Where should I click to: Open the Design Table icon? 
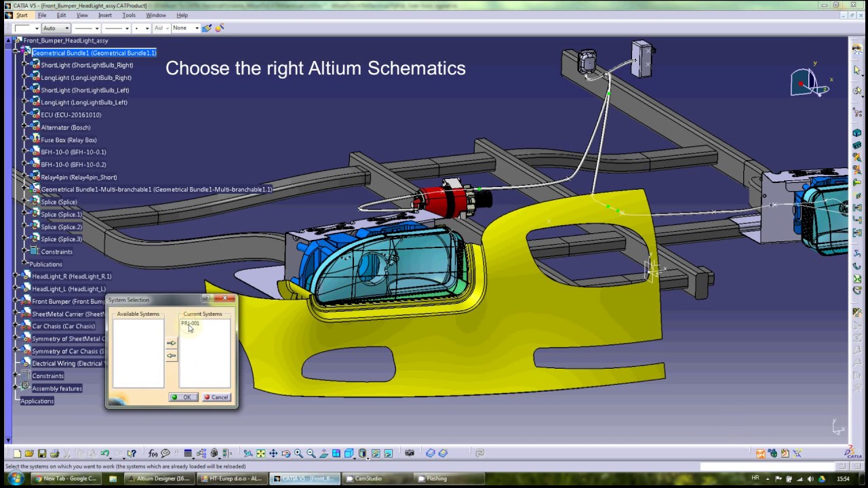[x=188, y=453]
